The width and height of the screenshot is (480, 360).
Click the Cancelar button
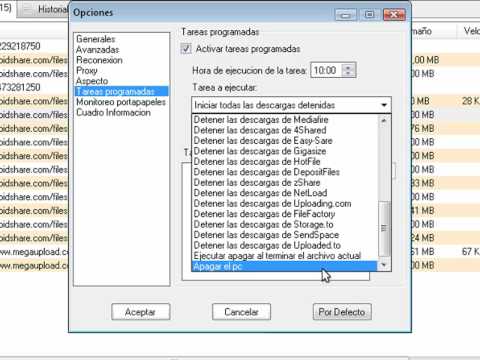pyautogui.click(x=241, y=312)
